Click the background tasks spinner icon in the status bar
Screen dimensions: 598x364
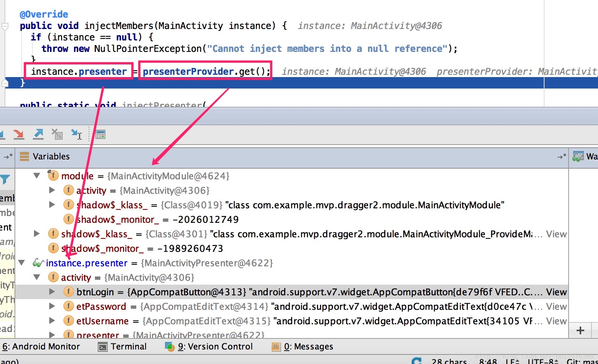pyautogui.click(x=417, y=361)
